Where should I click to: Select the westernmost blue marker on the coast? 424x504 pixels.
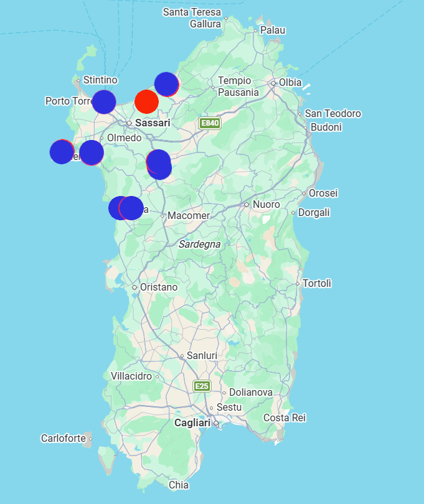[x=62, y=152]
